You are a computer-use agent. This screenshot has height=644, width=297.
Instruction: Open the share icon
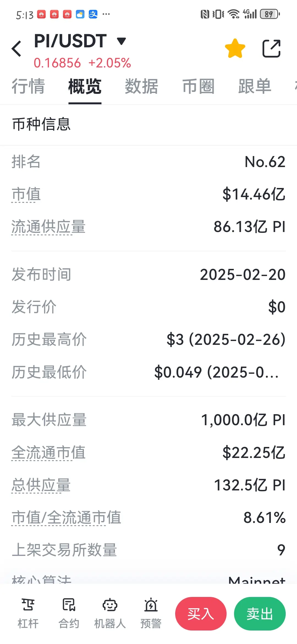click(271, 48)
